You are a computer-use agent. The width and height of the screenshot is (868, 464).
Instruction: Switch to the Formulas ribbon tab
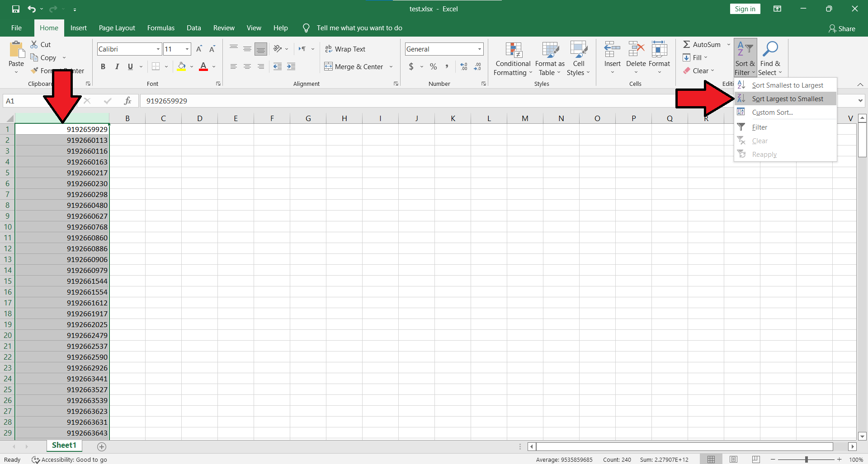tap(160, 28)
